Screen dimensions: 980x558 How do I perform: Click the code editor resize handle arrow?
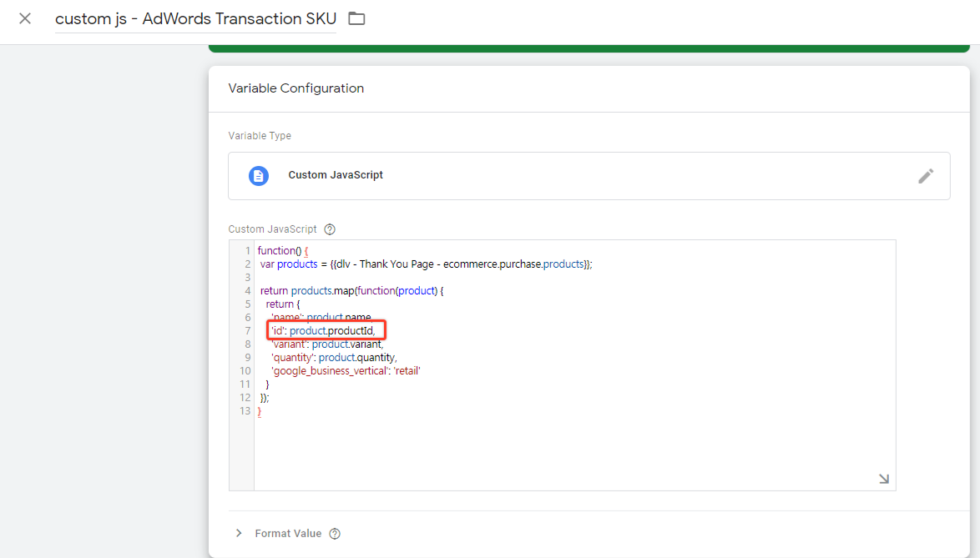pos(884,479)
